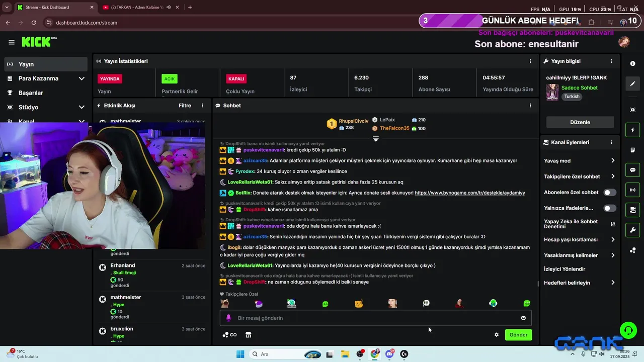Click İzleyici Yönlendir action
The width and height of the screenshot is (644, 362).
click(x=565, y=269)
